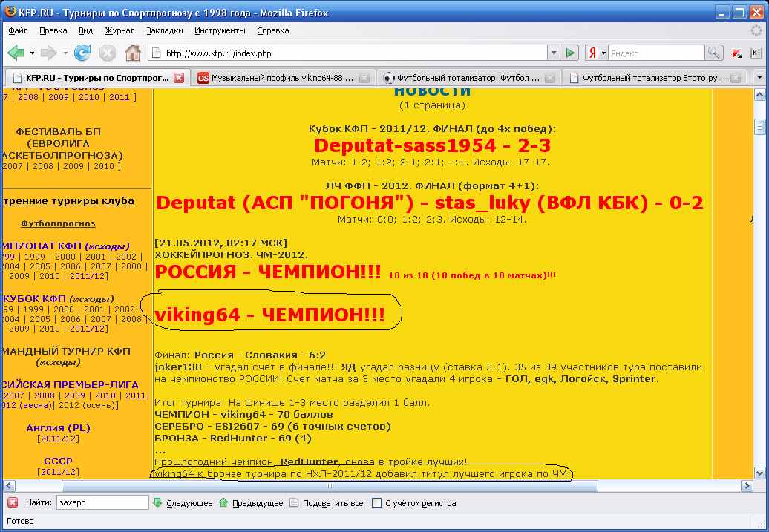Click the vertical scrollbar thumb
The width and height of the screenshot is (769, 532).
(759, 126)
